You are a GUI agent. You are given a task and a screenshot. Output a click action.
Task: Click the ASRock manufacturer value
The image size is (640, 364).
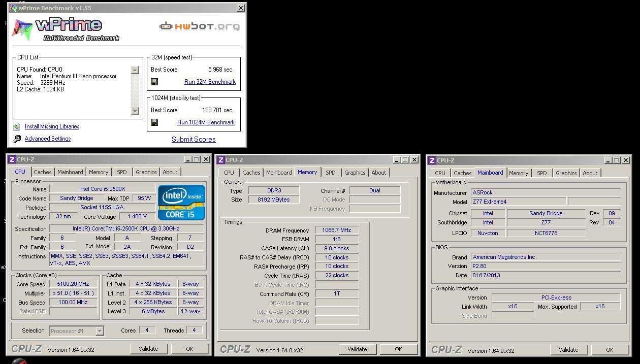coord(546,193)
